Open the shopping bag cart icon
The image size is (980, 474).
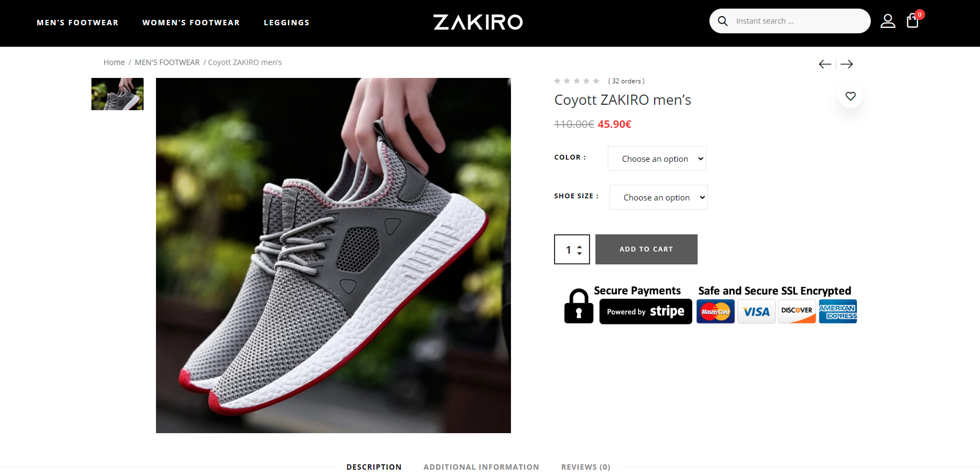912,21
